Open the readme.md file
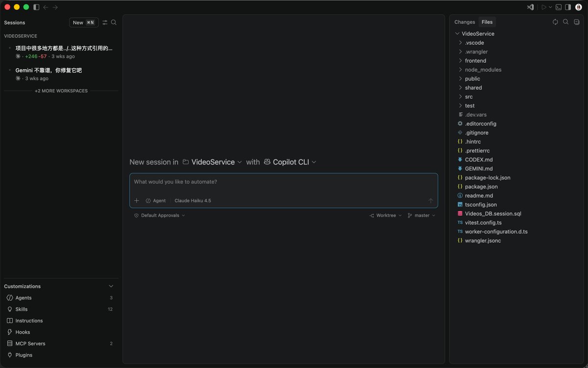The image size is (588, 368). click(516, 196)
